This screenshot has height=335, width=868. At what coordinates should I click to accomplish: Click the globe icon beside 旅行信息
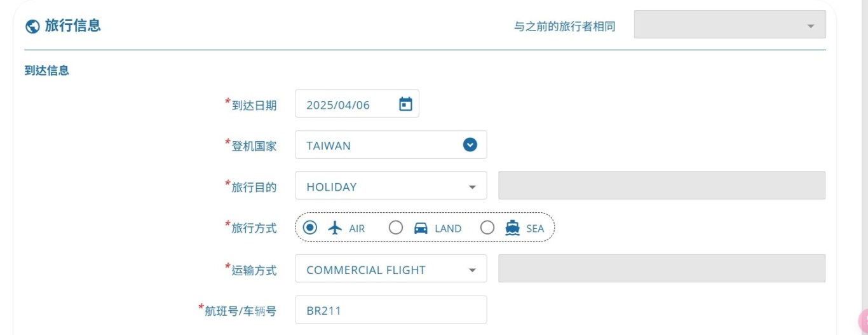click(x=32, y=26)
